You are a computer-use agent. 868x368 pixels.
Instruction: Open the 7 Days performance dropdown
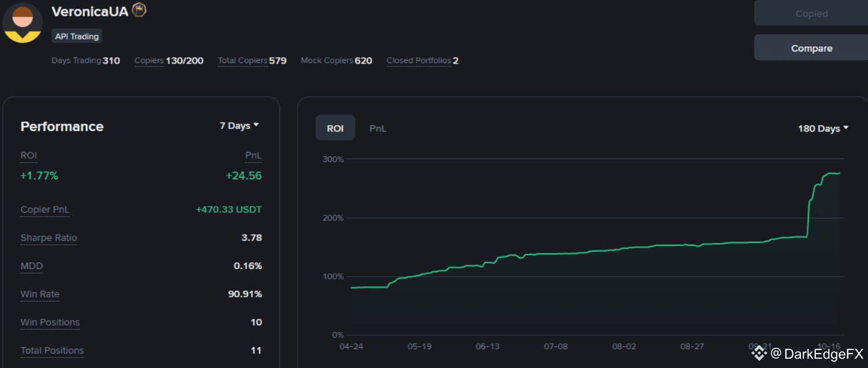(239, 126)
